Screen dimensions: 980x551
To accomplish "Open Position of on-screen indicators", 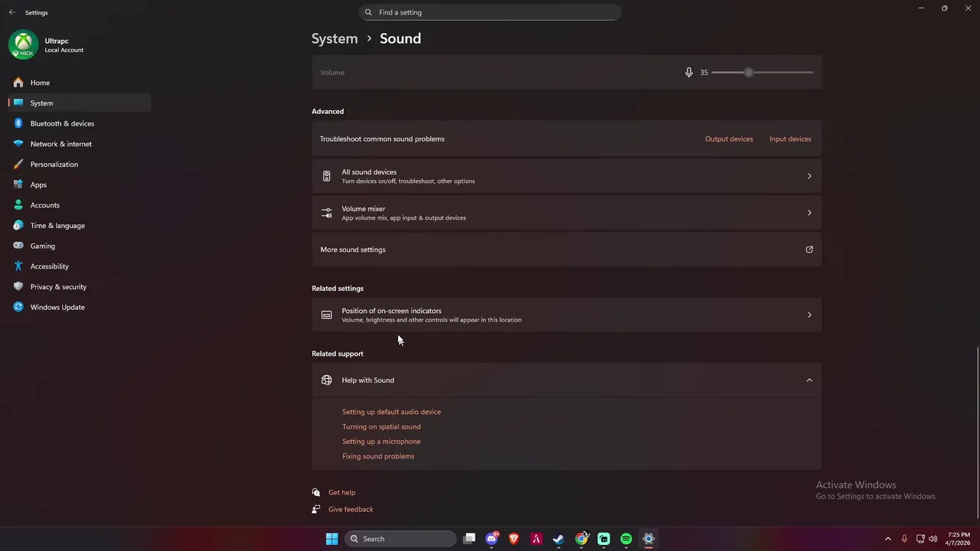I will 567,315.
